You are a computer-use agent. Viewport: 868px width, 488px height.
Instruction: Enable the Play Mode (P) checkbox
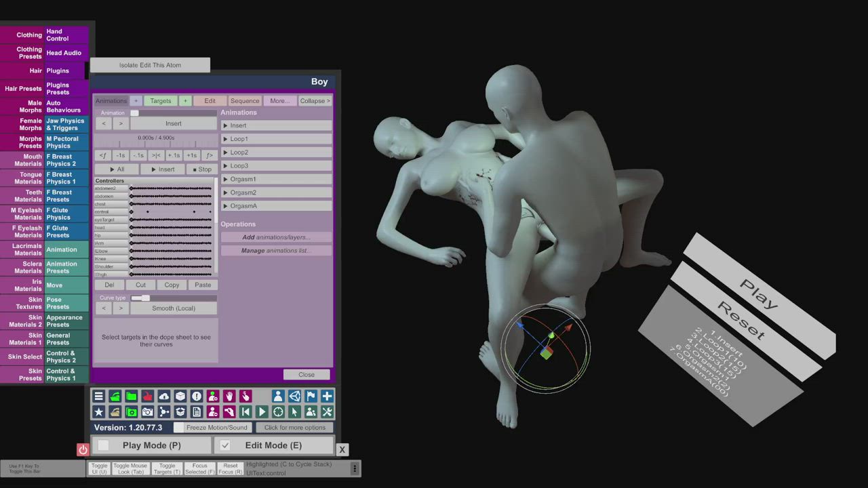click(104, 445)
